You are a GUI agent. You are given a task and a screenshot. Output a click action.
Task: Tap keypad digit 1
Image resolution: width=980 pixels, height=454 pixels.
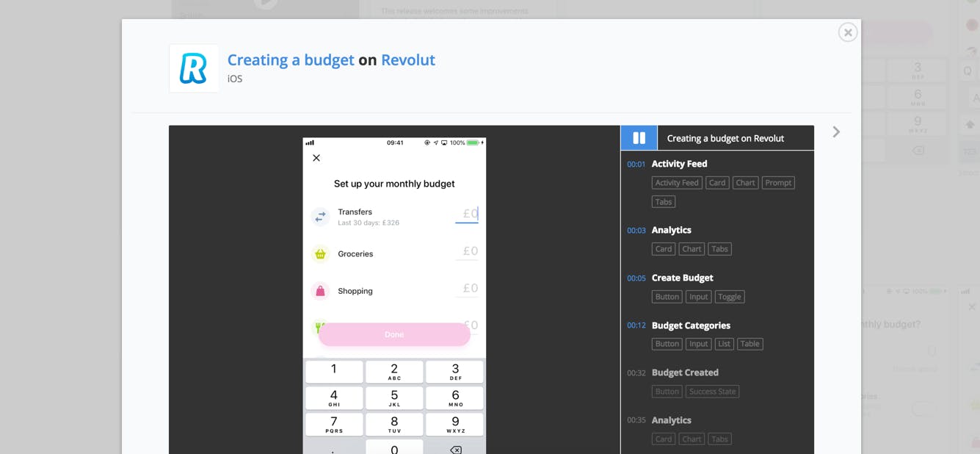tap(334, 372)
